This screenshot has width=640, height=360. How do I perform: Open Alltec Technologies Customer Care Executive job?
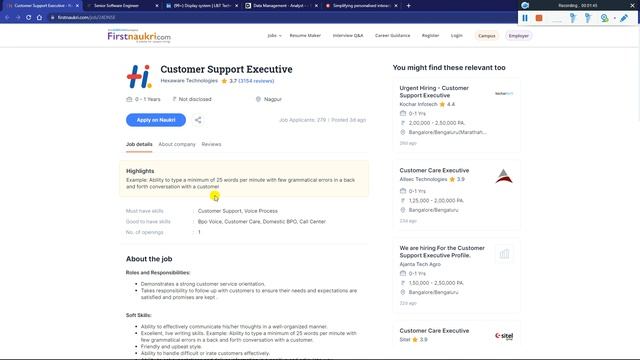pos(434,171)
